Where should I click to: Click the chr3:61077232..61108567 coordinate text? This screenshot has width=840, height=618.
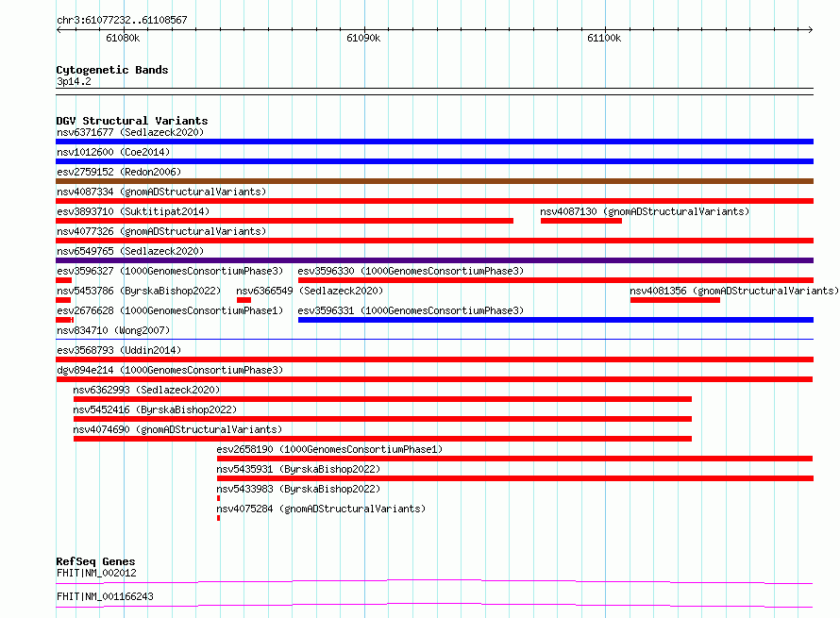pos(122,20)
